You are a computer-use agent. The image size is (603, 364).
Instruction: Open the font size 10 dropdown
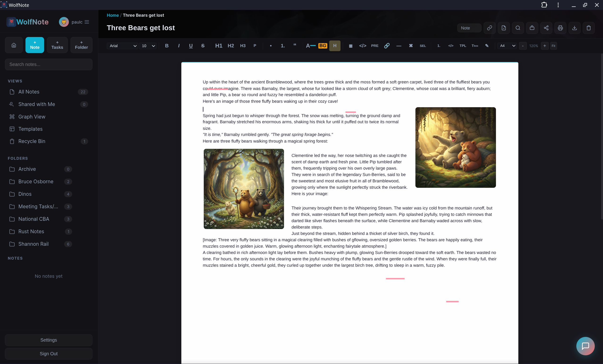[148, 46]
